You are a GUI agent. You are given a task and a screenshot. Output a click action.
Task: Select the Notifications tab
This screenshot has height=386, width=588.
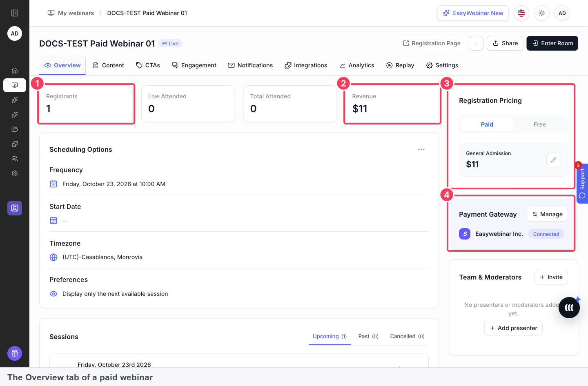pyautogui.click(x=250, y=65)
